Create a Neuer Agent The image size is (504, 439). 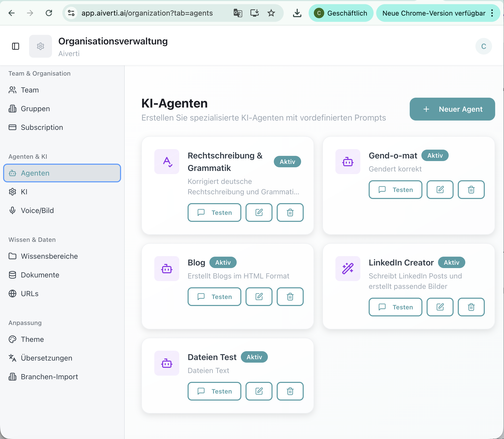[x=452, y=109]
